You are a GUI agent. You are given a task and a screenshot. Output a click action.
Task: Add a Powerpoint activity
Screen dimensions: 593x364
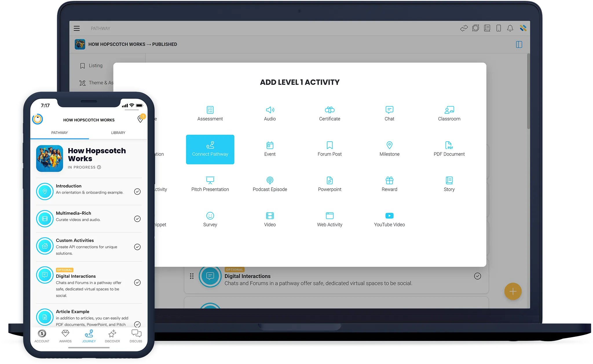330,184
